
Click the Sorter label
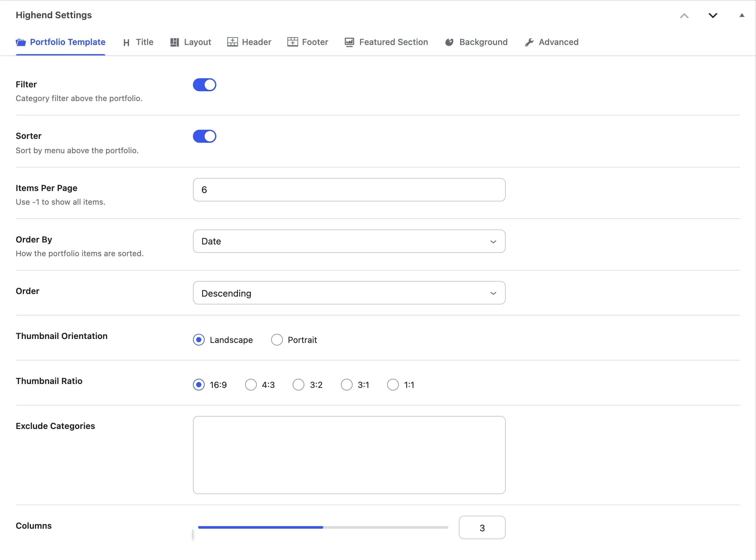pos(28,136)
